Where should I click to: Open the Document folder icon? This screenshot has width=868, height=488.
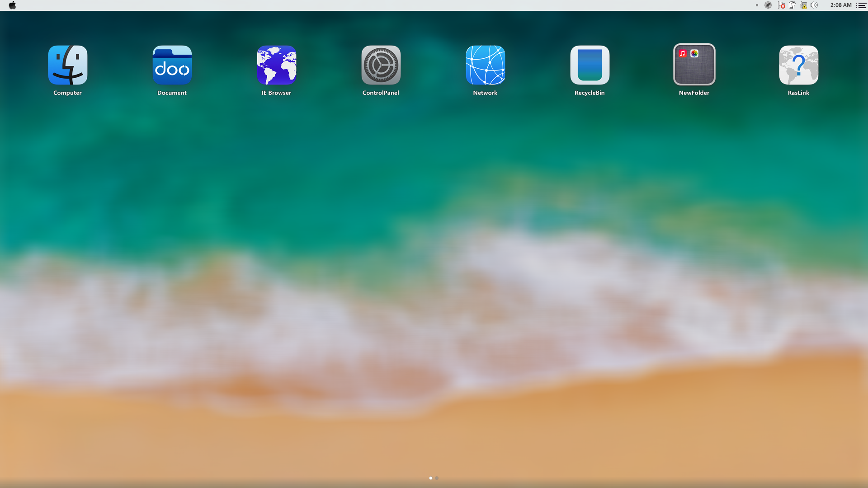pos(172,65)
